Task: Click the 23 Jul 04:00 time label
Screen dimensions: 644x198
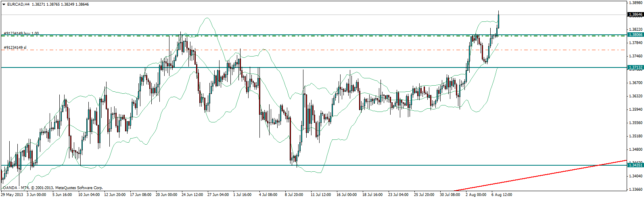Action: (x=399, y=195)
